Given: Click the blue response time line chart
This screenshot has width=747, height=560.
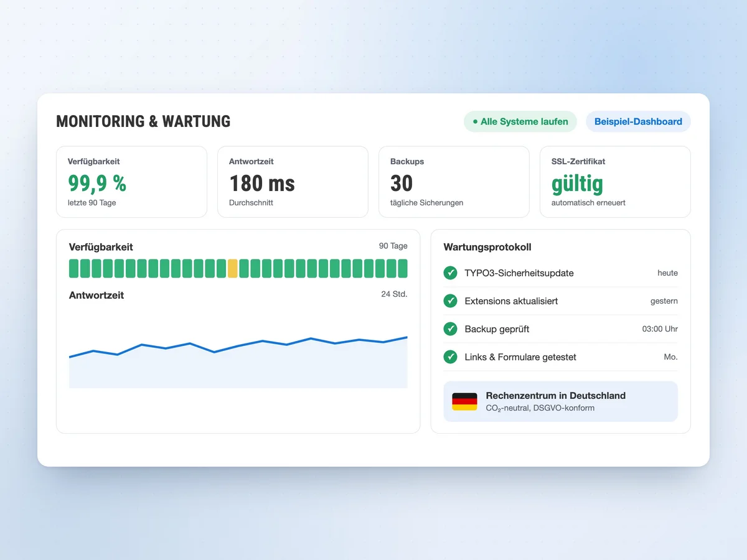Looking at the screenshot, I should coord(238,362).
